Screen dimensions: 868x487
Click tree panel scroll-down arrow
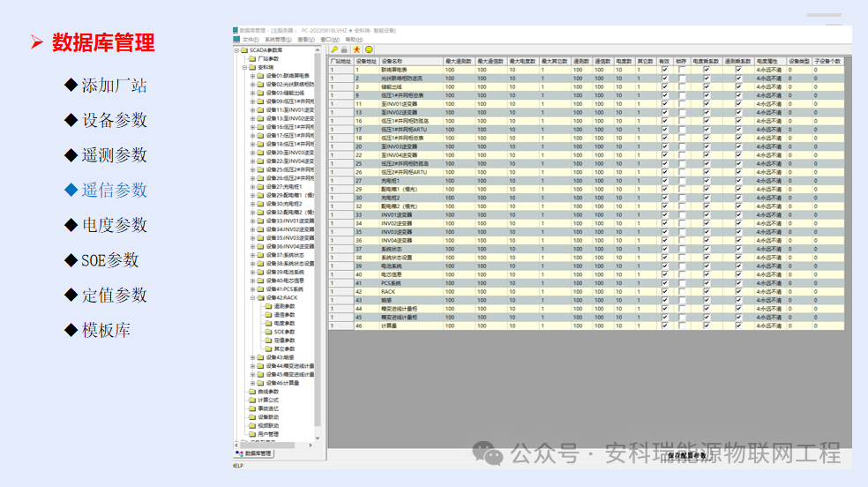(318, 438)
